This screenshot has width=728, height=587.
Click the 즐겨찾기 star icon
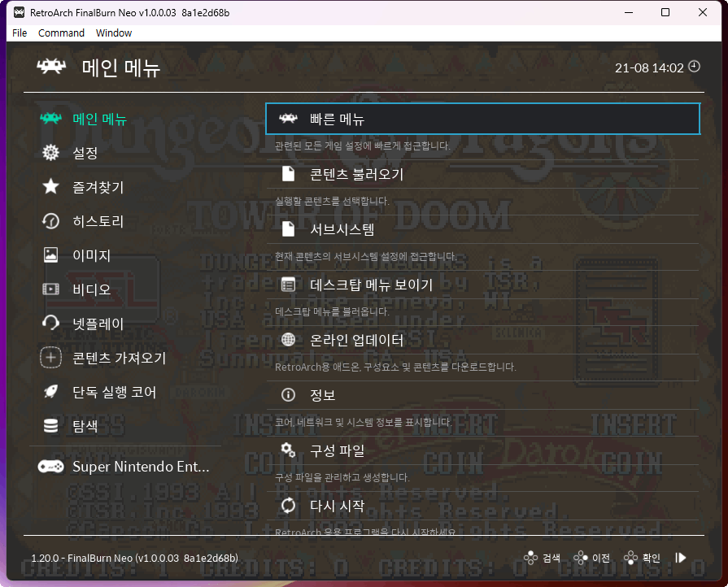point(50,186)
